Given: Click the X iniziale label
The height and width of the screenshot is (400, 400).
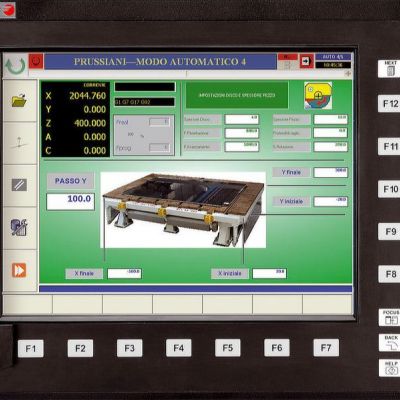Looking at the screenshot, I should (230, 273).
